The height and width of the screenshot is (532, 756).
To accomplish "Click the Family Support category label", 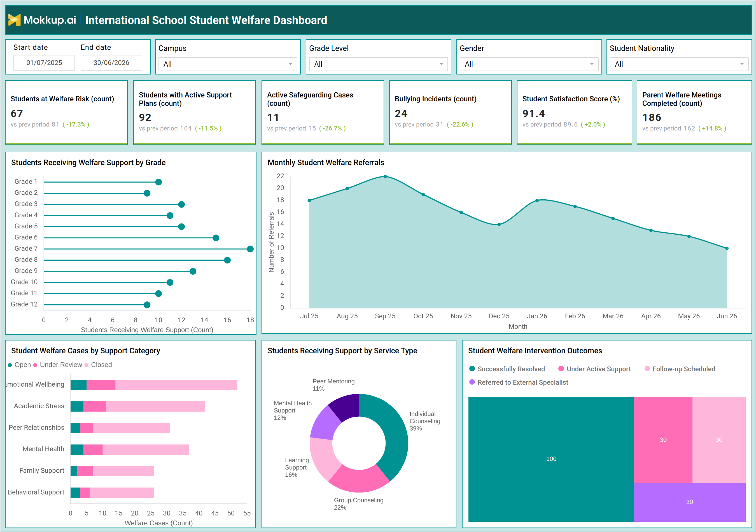I will (41, 470).
